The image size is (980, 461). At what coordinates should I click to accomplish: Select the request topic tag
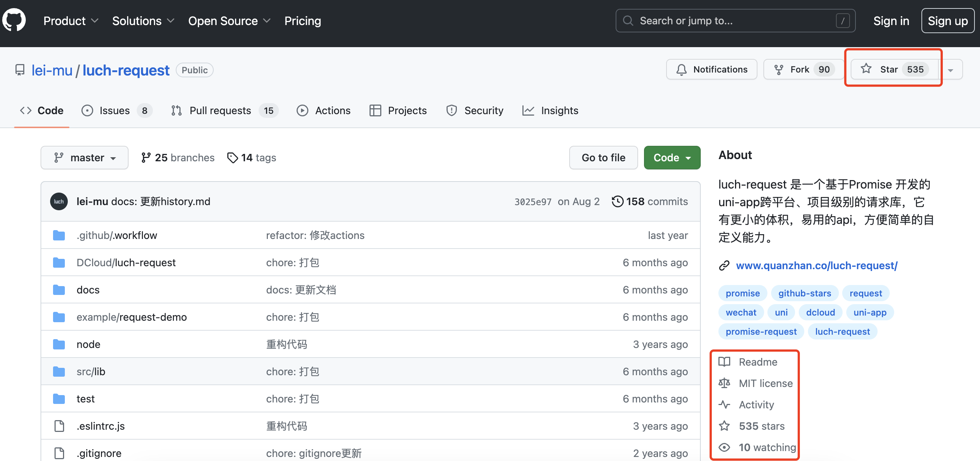(x=865, y=293)
